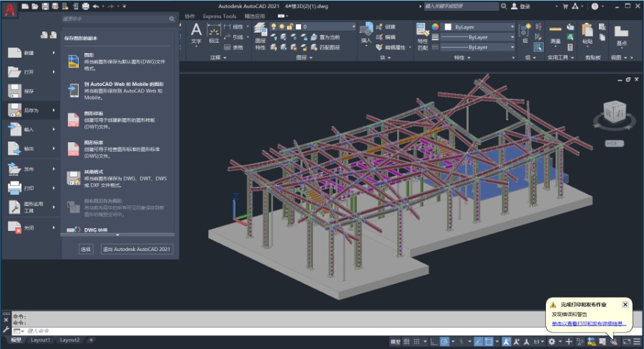Toggle snap mode in status bar
Viewport: 644px width, 349px height.
pyautogui.click(x=416, y=342)
